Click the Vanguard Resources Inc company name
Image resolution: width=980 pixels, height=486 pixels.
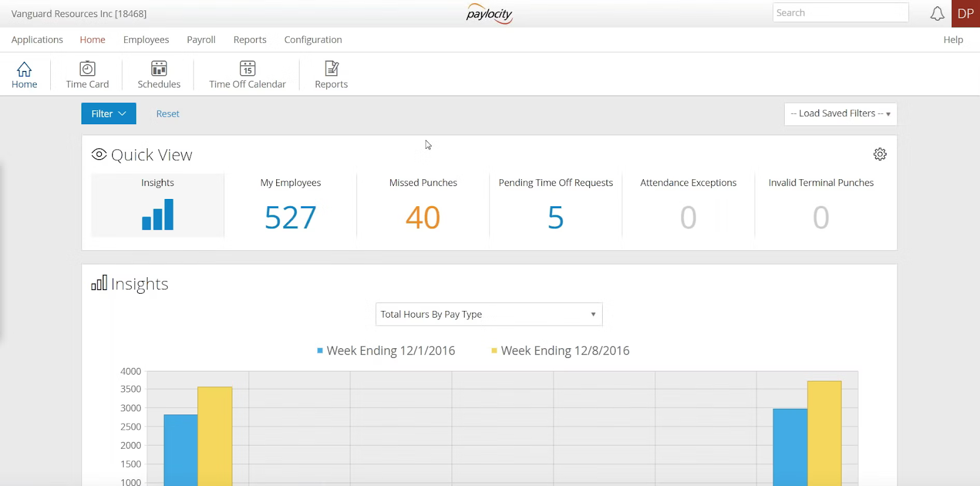[x=79, y=13]
